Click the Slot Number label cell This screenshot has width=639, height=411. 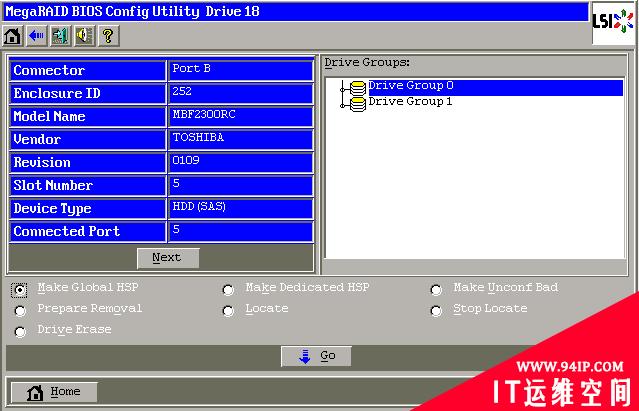click(x=88, y=185)
